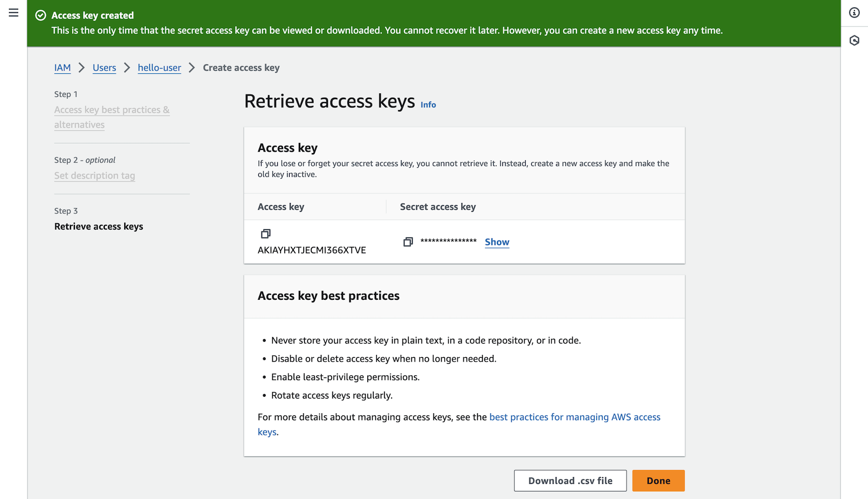Click the green success checkmark icon
868x499 pixels.
(x=41, y=15)
